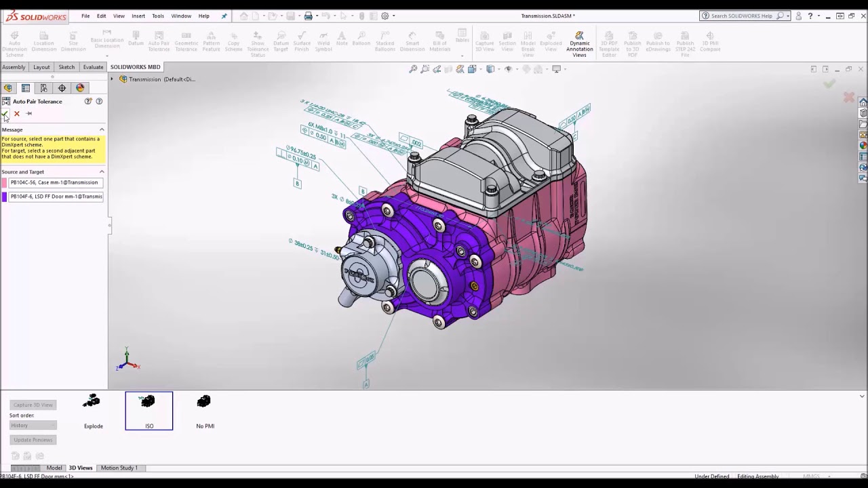Image resolution: width=868 pixels, height=488 pixels.
Task: Select the No PMI 3D view thumbnail
Action: point(205,411)
